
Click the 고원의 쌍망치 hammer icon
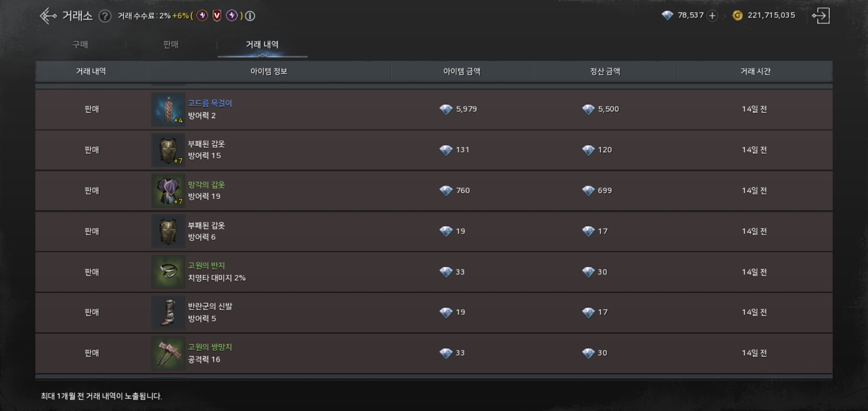168,353
